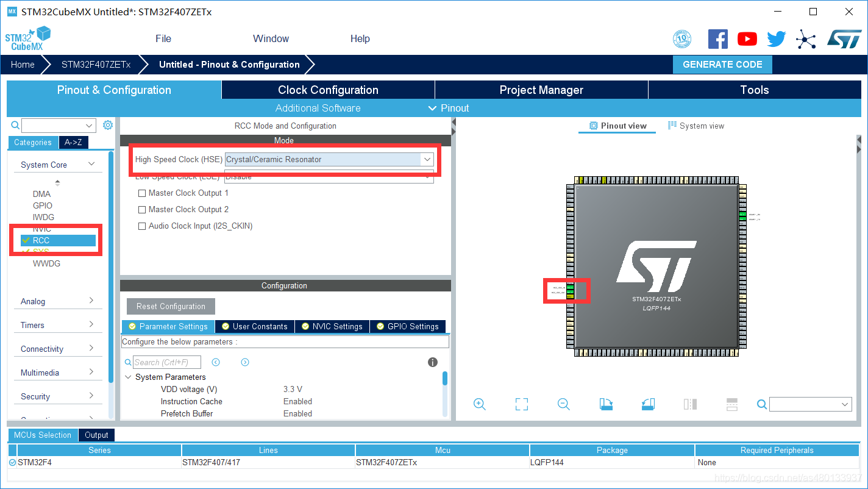Switch to the Clock Configuration tab

(328, 90)
